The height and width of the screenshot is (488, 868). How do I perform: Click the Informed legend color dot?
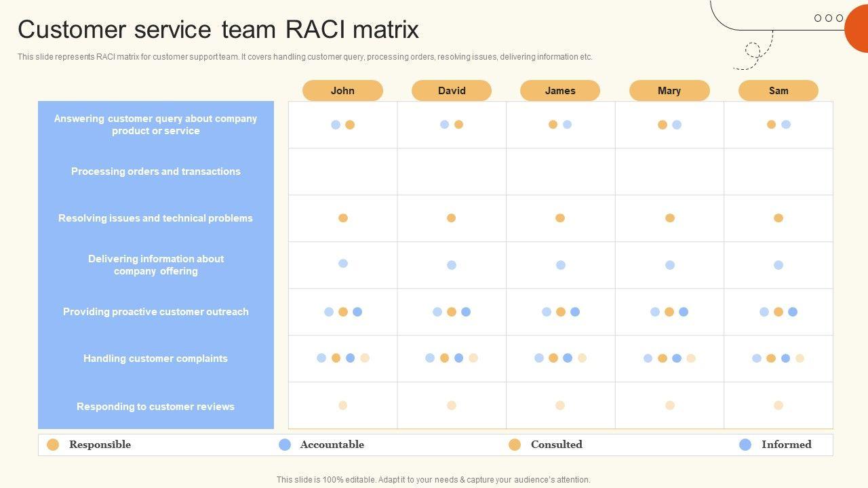[x=745, y=445]
